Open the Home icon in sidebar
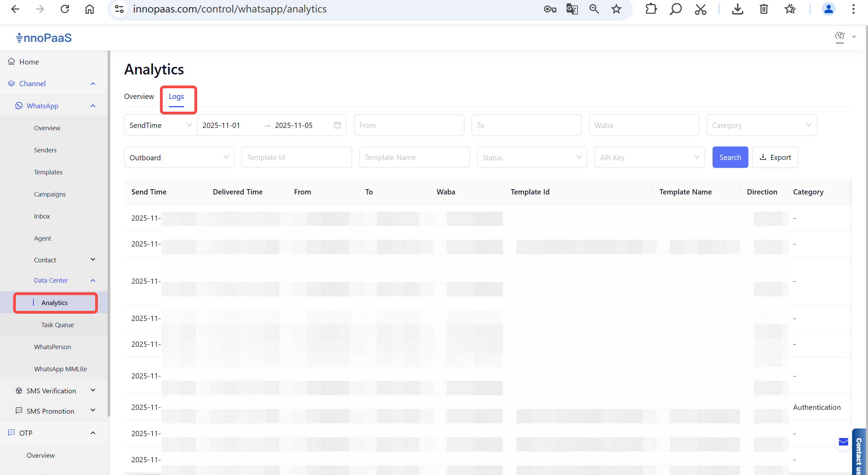The image size is (868, 475). 11,62
